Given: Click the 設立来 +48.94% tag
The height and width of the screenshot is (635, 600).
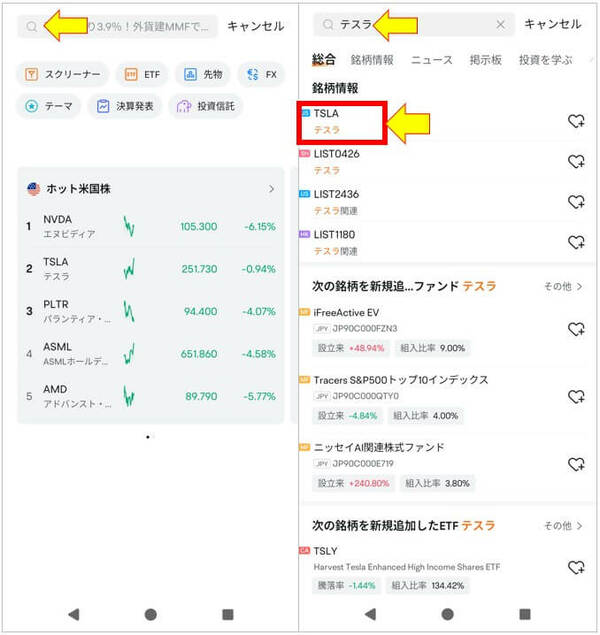Looking at the screenshot, I should [351, 348].
